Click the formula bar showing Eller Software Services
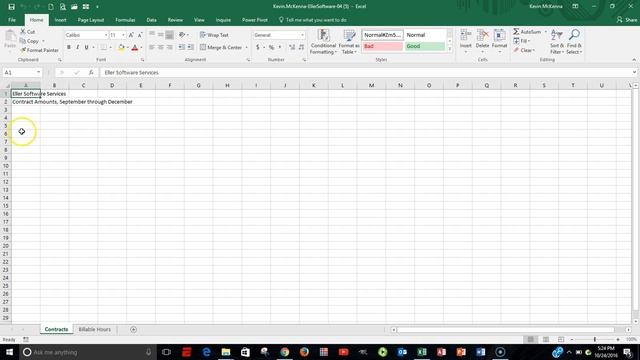This screenshot has width=640, height=360. [x=367, y=72]
